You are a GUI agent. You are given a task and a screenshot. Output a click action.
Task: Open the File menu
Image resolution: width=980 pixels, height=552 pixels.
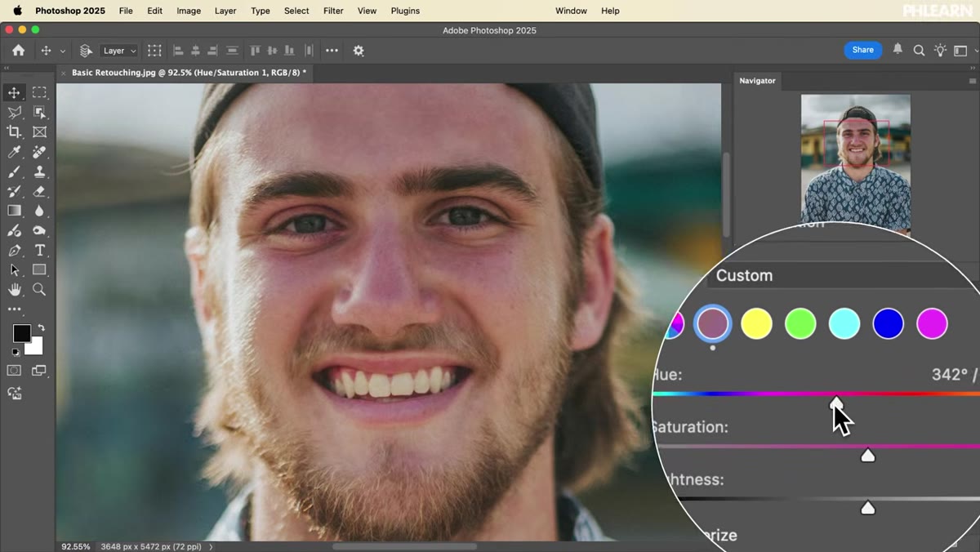126,11
